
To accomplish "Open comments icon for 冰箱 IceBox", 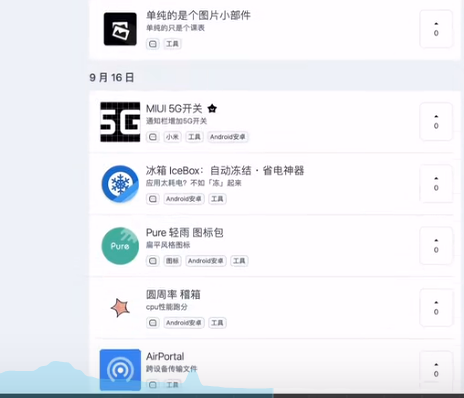I will coord(153,199).
